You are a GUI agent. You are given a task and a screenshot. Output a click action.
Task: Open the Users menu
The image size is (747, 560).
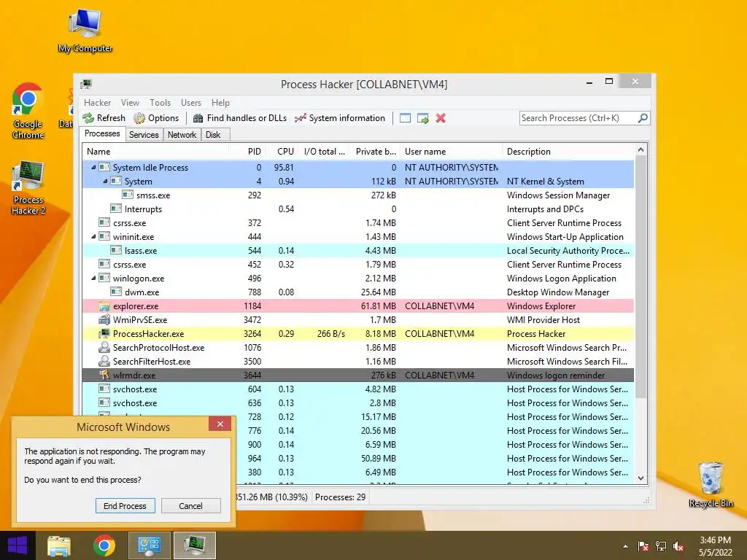pos(191,103)
